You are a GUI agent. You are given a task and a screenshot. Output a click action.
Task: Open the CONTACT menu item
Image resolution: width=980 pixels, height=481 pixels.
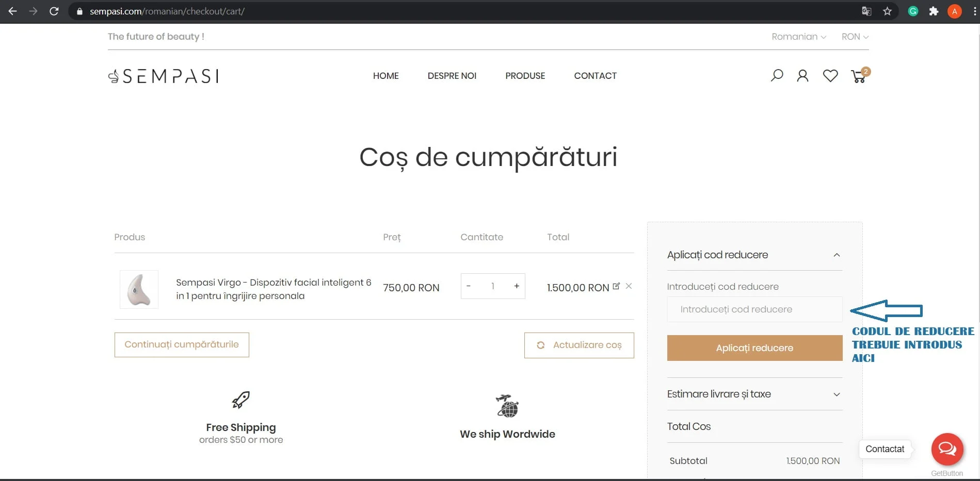(595, 76)
